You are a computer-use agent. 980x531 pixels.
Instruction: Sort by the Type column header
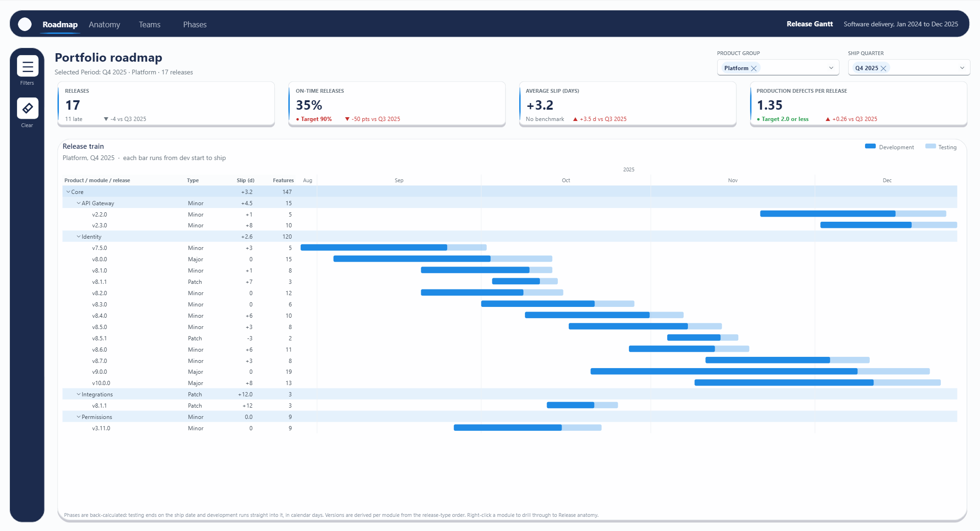pos(193,180)
